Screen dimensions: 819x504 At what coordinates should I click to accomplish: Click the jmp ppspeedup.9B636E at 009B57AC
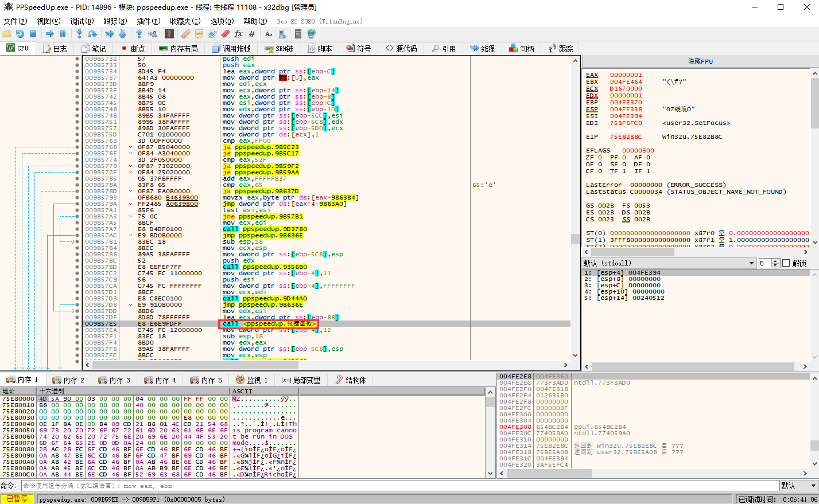tap(262, 235)
